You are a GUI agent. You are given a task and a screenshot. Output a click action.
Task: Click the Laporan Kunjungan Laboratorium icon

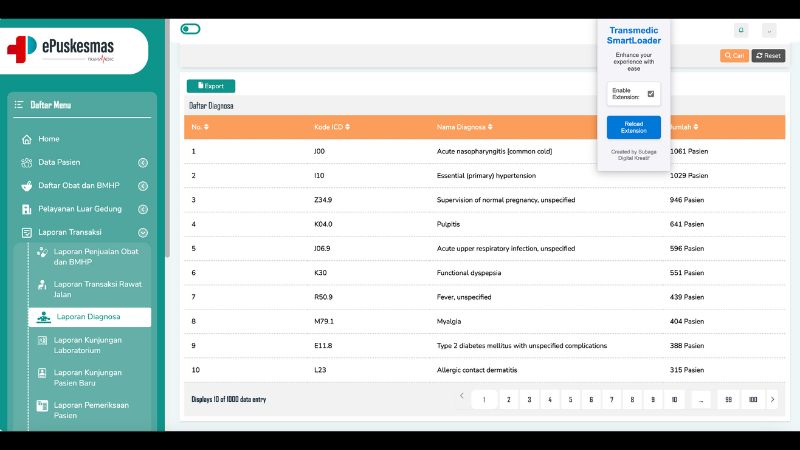tap(42, 341)
